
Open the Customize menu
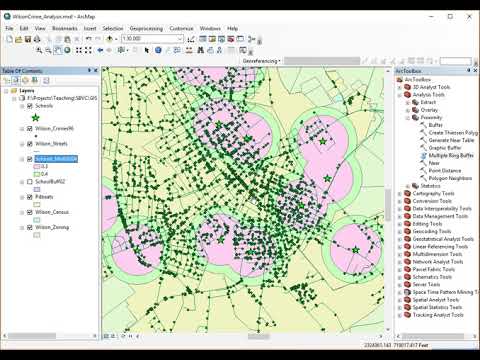(x=181, y=28)
